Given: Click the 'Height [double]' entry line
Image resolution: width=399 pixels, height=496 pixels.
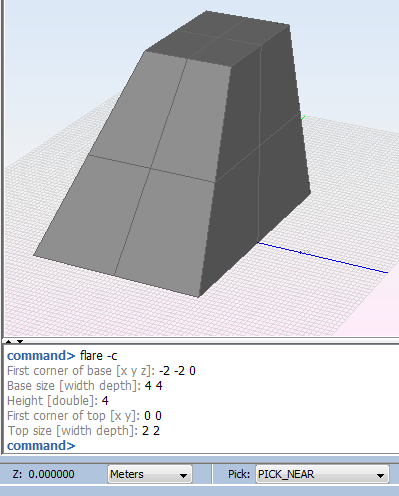Looking at the screenshot, I should [58, 401].
